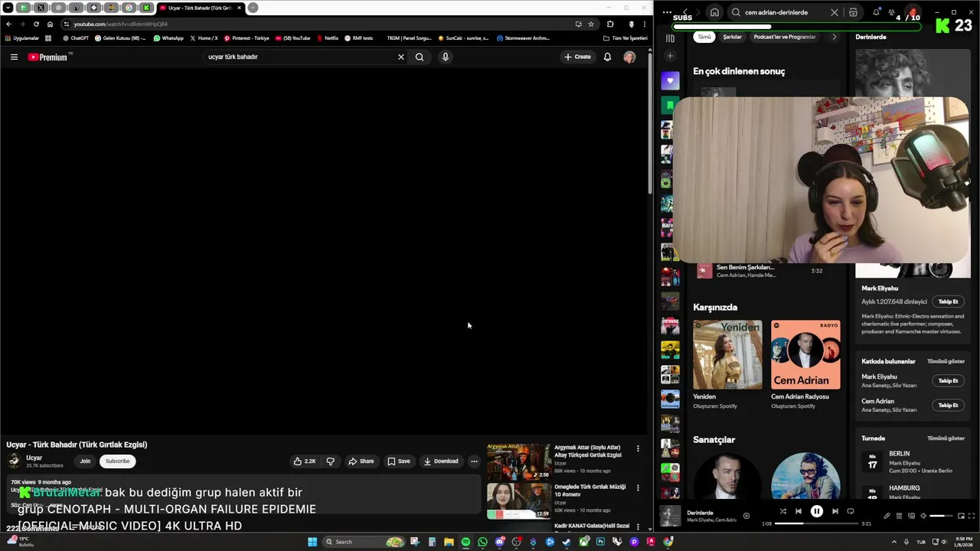This screenshot has height=551, width=980.
Task: Open Chrome extensions puzzle icon
Action: [x=610, y=24]
